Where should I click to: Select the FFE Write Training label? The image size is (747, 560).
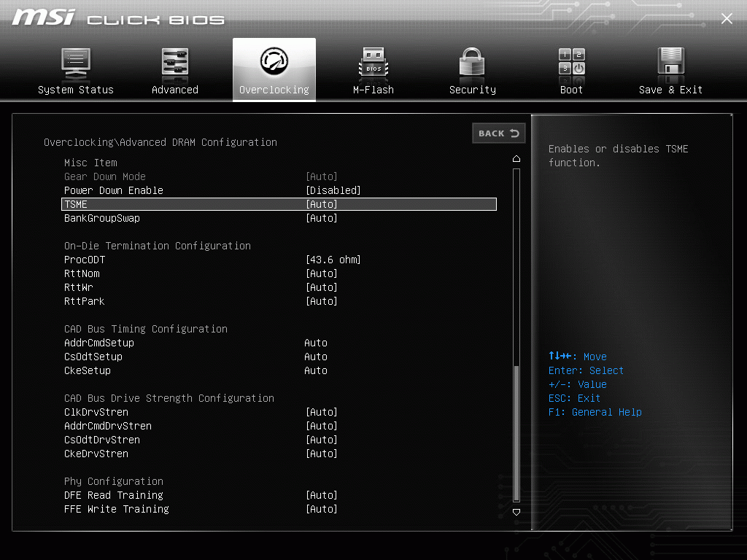click(116, 509)
